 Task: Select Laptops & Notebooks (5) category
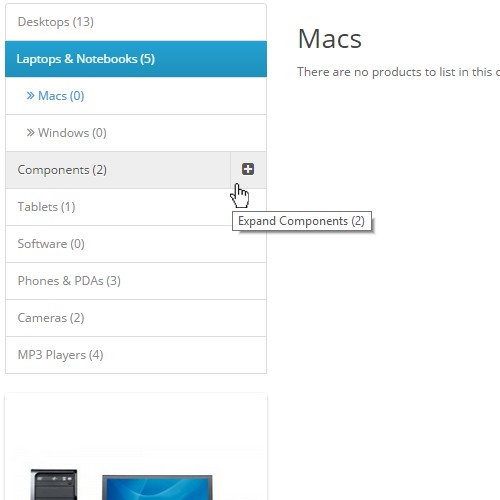click(x=136, y=59)
